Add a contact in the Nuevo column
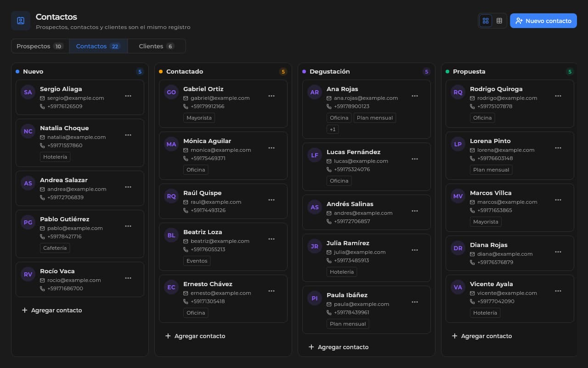 (52, 310)
